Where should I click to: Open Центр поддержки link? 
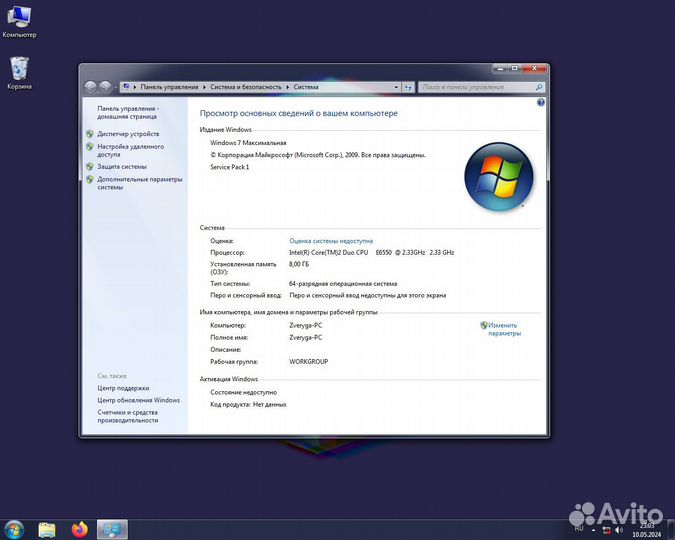coord(123,388)
